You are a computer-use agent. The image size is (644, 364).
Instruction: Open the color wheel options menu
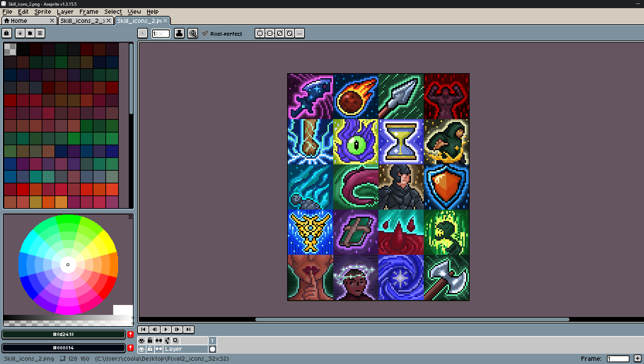130,217
